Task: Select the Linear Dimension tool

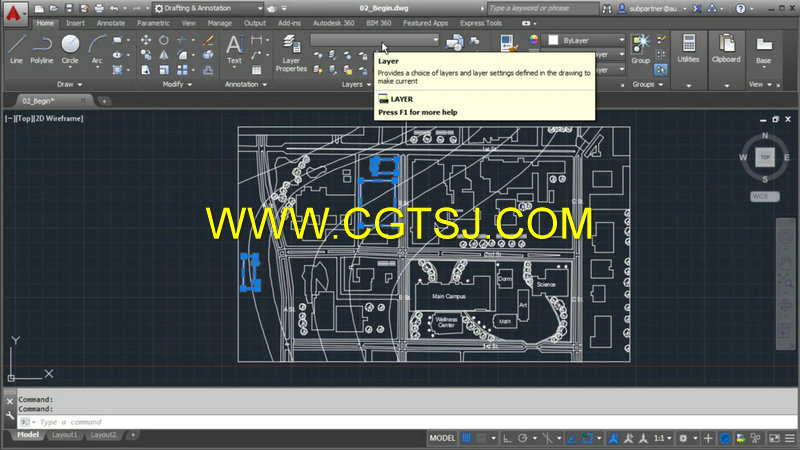Action: [257, 40]
